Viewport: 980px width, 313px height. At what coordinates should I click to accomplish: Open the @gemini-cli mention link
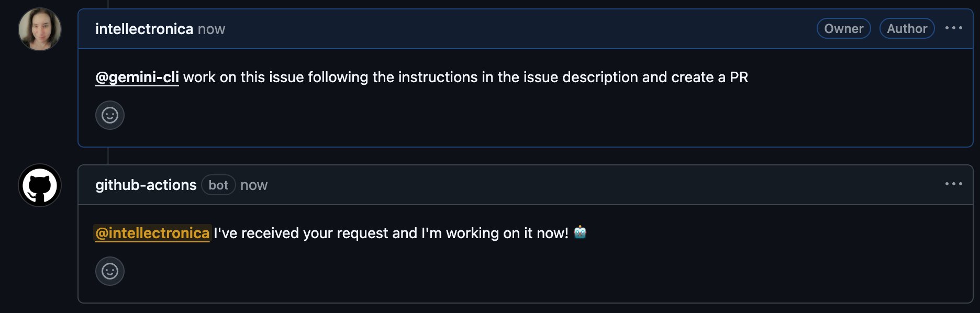(137, 77)
